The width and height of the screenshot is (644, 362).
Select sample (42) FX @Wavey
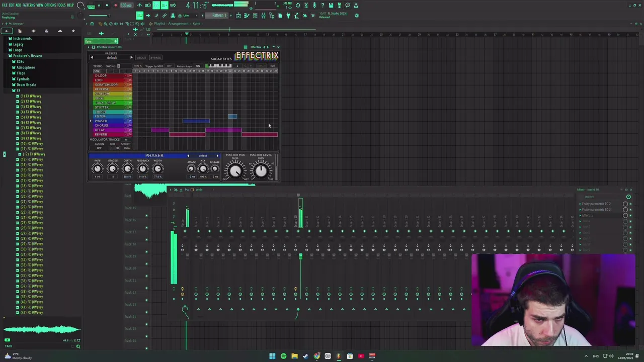pyautogui.click(x=31, y=313)
